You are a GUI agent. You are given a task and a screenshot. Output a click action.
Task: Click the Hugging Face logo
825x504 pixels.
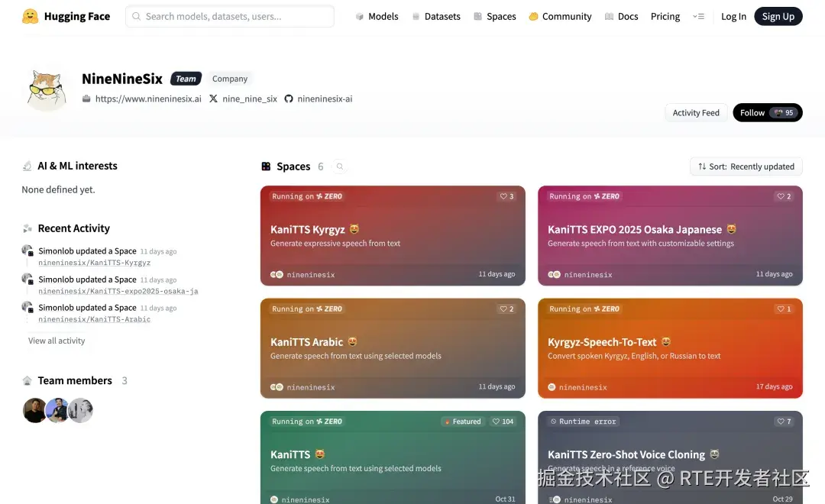[x=66, y=16]
